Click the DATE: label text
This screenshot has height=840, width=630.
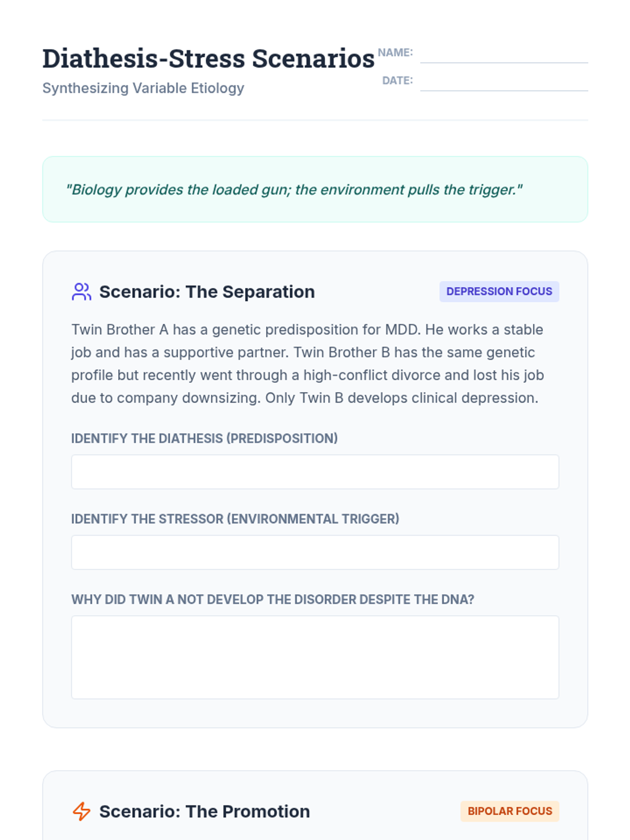[397, 80]
